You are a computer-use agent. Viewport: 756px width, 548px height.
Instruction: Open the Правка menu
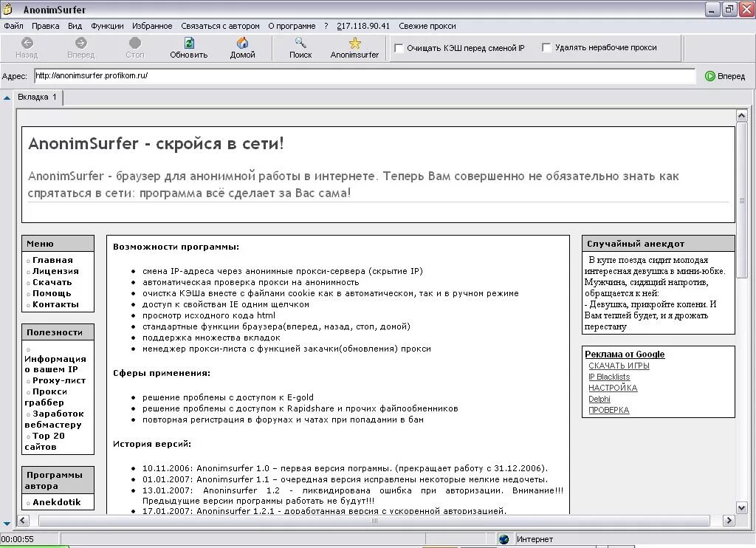tap(45, 26)
